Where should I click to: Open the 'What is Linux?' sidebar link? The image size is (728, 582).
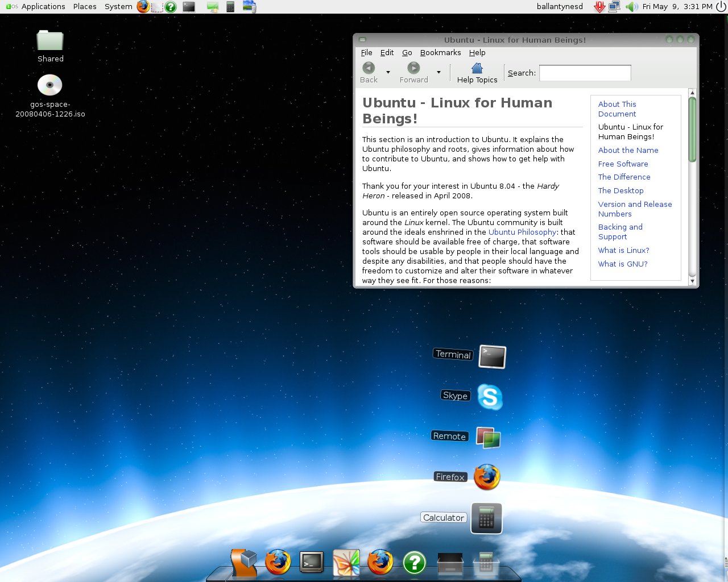(623, 250)
